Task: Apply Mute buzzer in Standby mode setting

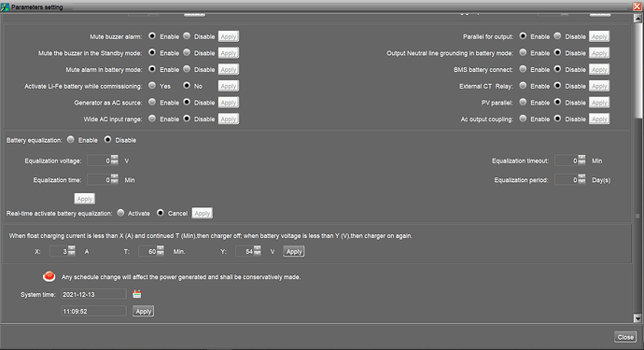Action: (229, 53)
